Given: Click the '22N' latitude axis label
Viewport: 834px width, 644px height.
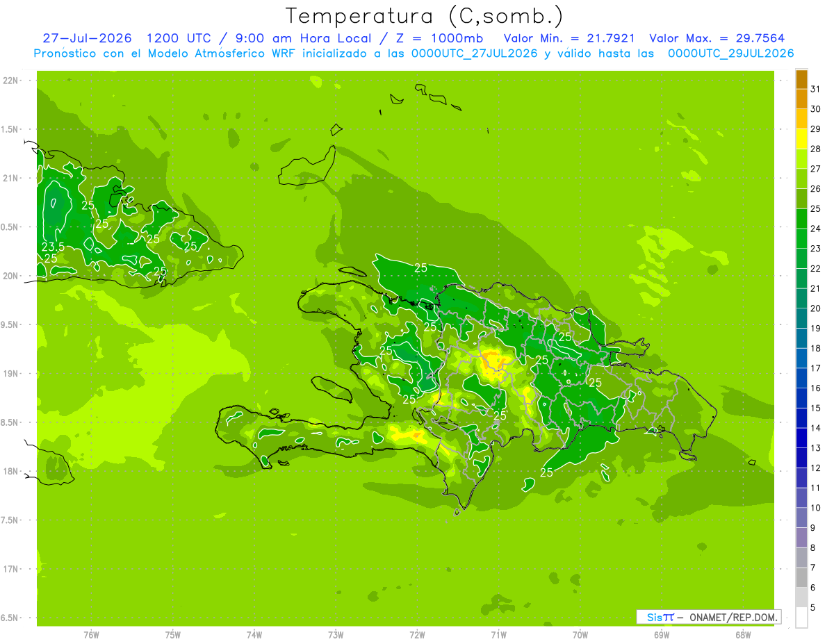Looking at the screenshot, I should tap(11, 81).
